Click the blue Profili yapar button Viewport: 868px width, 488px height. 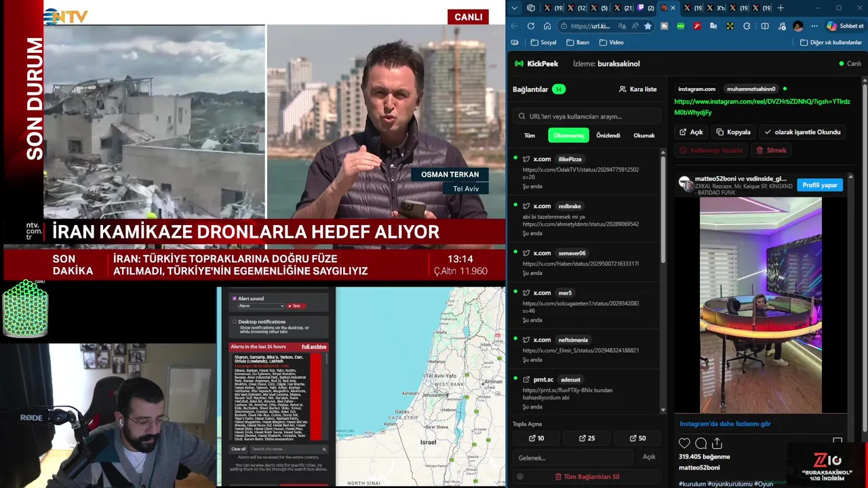click(x=820, y=185)
